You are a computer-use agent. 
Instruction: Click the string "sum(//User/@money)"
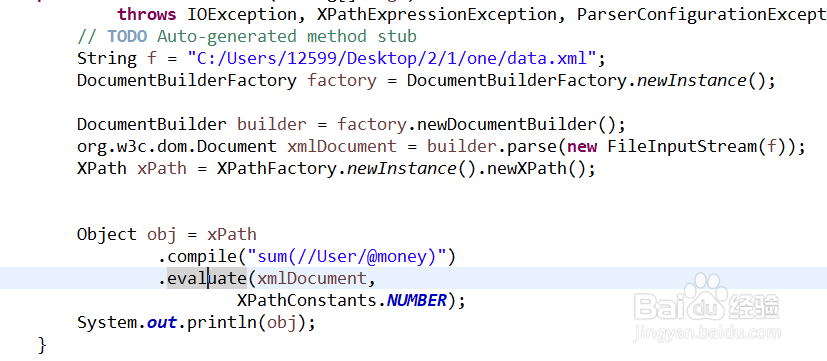pos(347,256)
